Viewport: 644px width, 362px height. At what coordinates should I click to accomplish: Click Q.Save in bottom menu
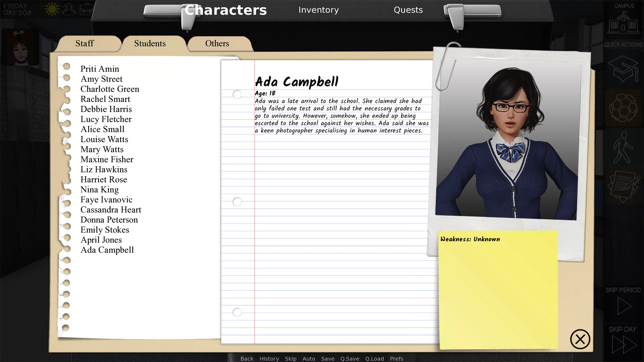[350, 359]
